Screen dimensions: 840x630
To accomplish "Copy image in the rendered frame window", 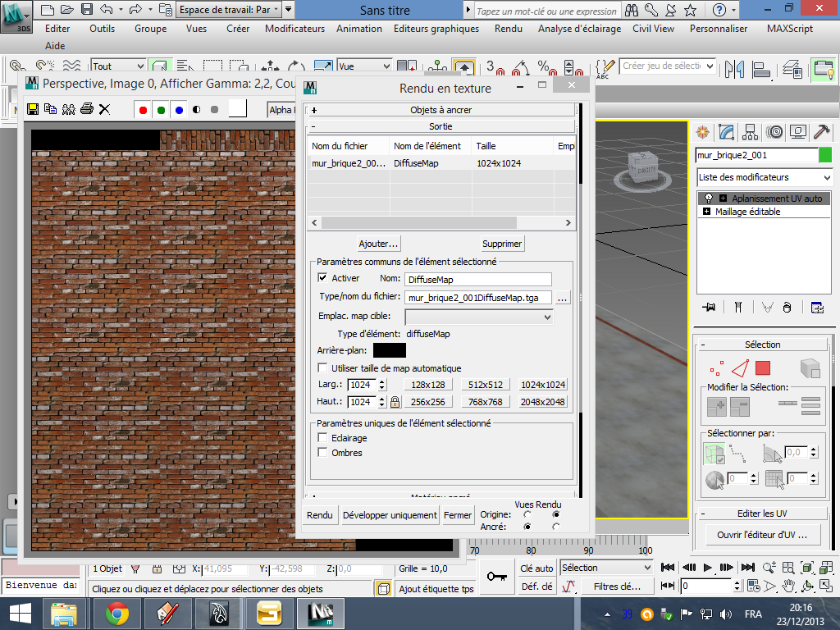I will (x=50, y=109).
